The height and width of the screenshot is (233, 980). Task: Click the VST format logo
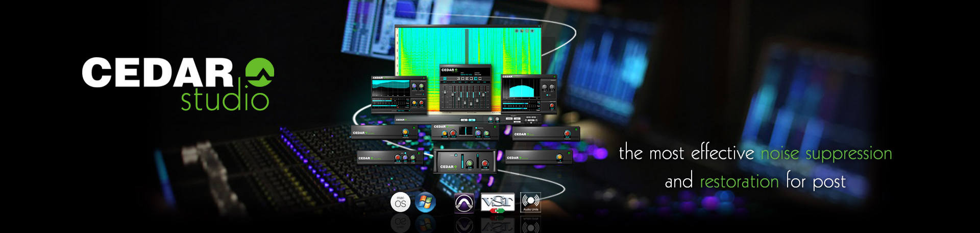click(497, 203)
